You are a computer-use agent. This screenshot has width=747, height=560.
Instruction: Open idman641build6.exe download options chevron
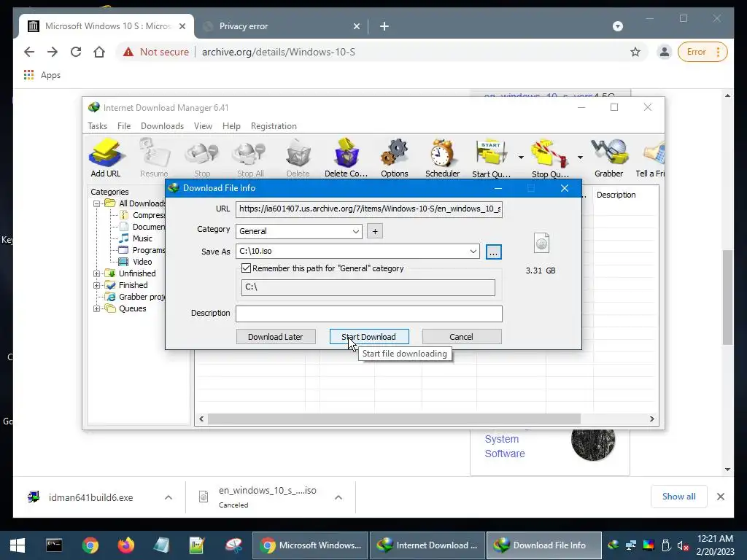coord(169,497)
